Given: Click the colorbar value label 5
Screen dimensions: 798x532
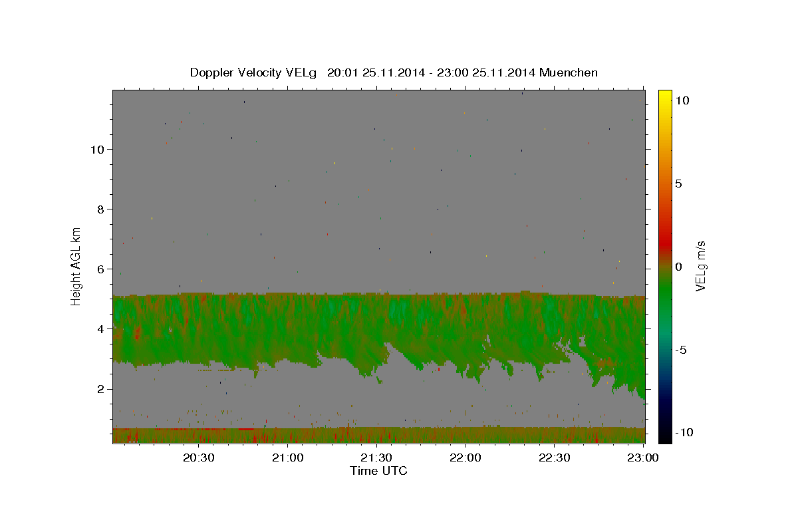Looking at the screenshot, I should [x=678, y=184].
